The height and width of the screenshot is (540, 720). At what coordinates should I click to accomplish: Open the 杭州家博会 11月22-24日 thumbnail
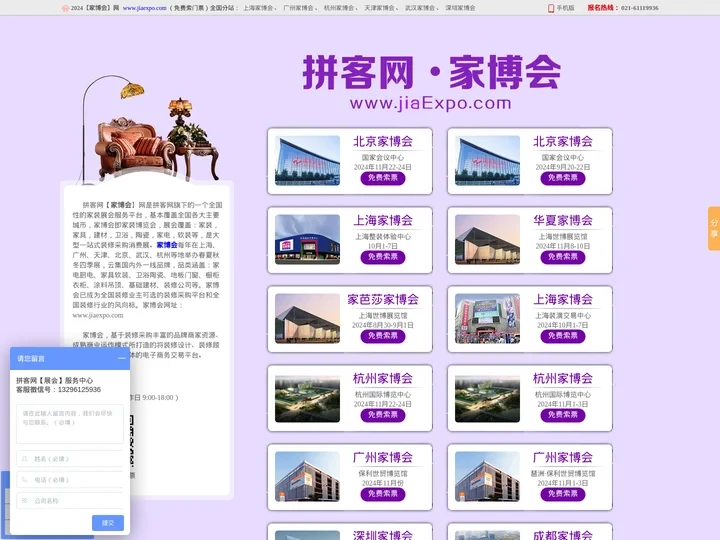pos(307,399)
